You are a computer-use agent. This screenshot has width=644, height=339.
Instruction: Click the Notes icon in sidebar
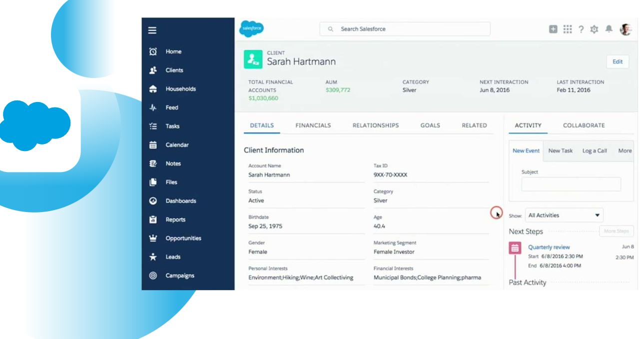153,163
